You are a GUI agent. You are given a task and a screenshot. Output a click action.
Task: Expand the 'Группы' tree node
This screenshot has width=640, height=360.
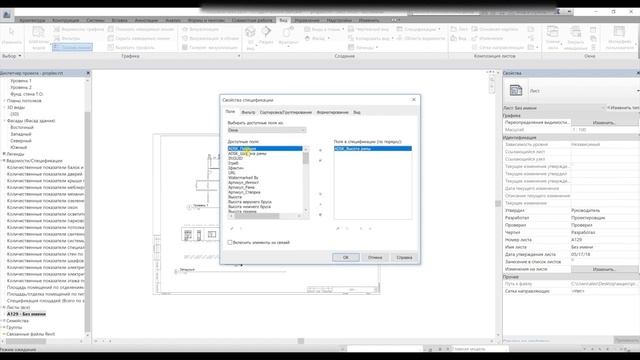pyautogui.click(x=4, y=327)
